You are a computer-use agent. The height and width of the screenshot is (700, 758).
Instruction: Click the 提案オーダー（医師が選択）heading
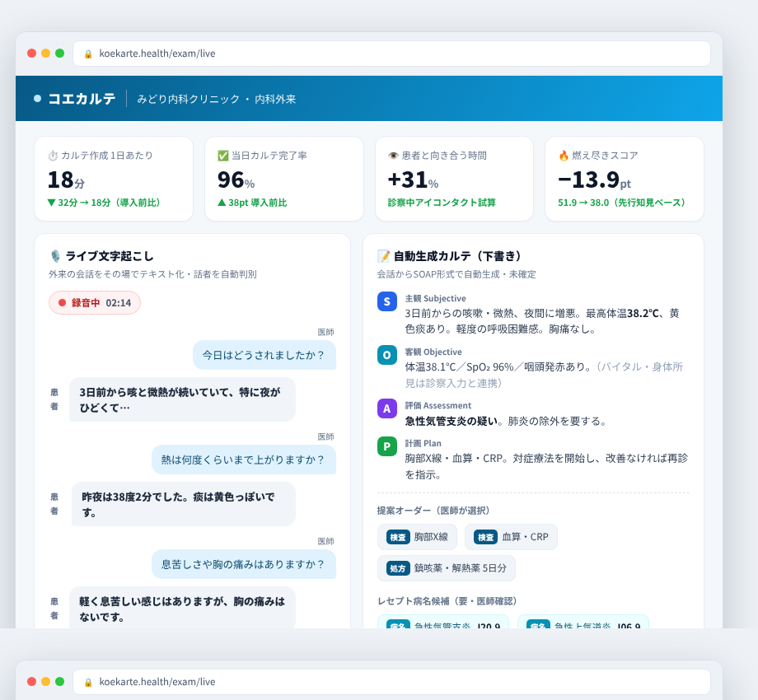pos(433,511)
